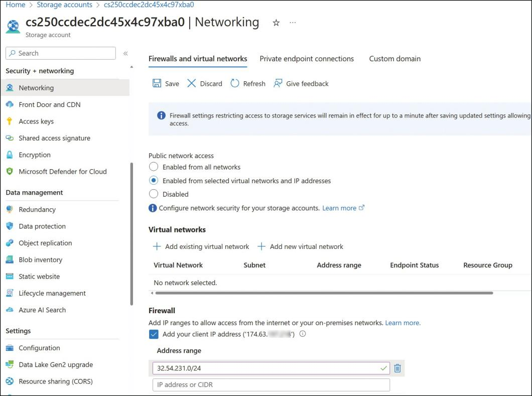The height and width of the screenshot is (396, 532).
Task: Select Enabled from all networks radio button
Action: pyautogui.click(x=154, y=167)
